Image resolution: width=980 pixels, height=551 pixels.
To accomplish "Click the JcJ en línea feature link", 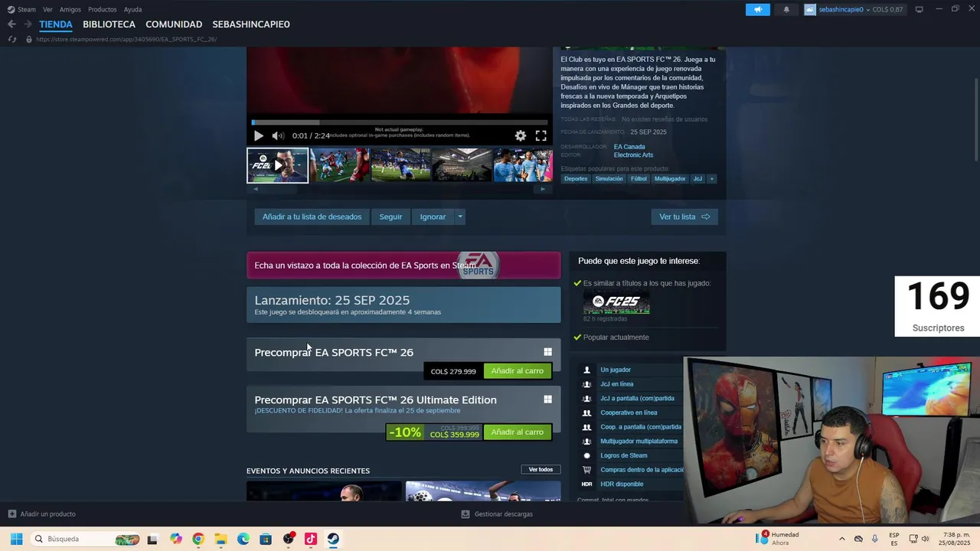I will pos(616,384).
